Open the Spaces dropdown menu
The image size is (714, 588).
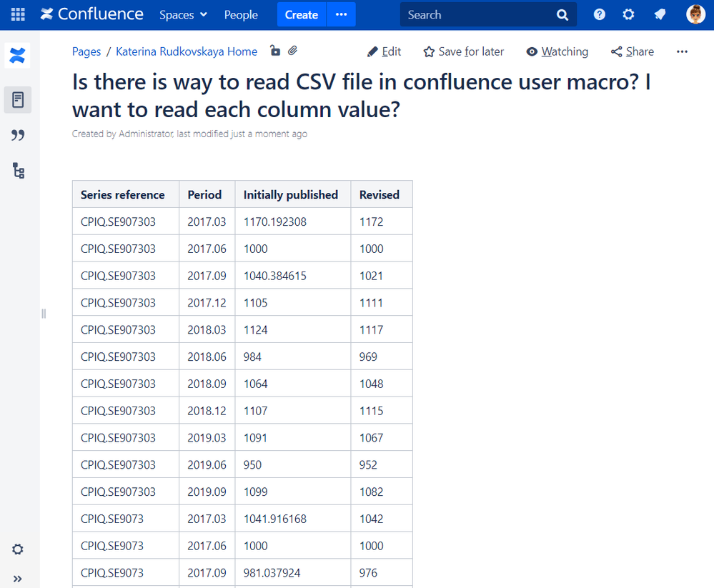[x=183, y=14]
